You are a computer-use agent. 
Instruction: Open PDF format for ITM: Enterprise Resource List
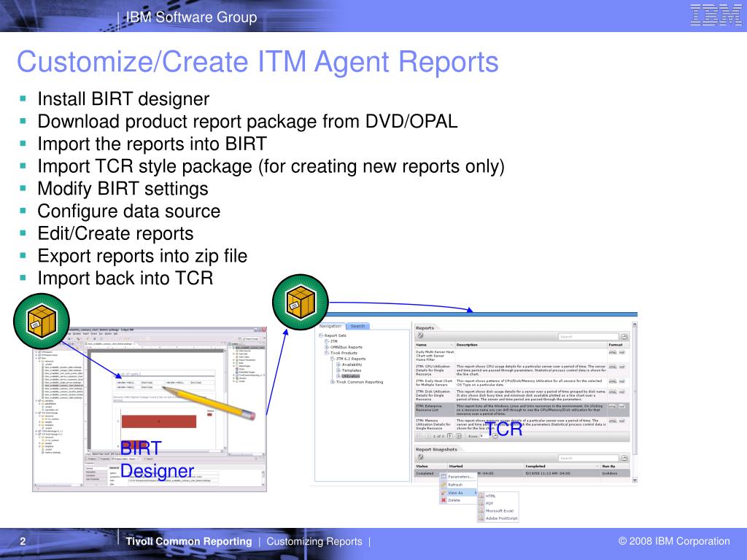click(622, 406)
